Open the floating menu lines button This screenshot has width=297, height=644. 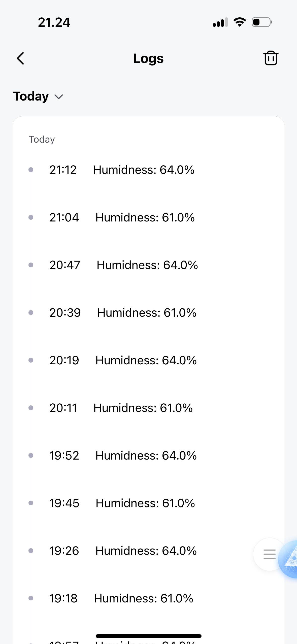tap(269, 554)
